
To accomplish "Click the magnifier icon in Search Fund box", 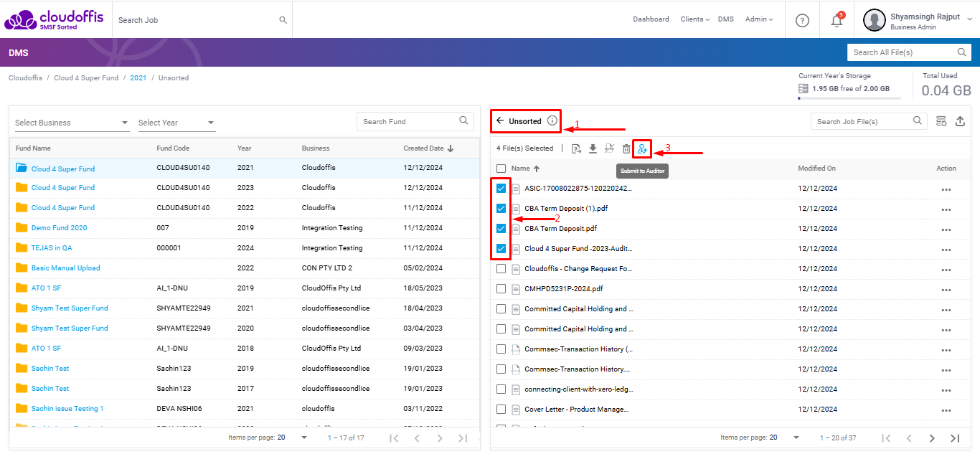I will pyautogui.click(x=464, y=120).
